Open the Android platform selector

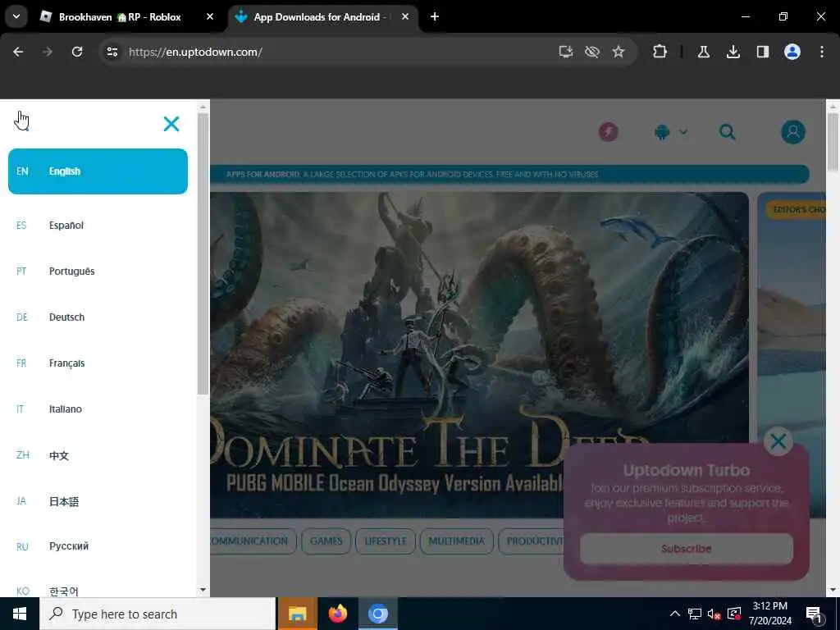click(671, 132)
